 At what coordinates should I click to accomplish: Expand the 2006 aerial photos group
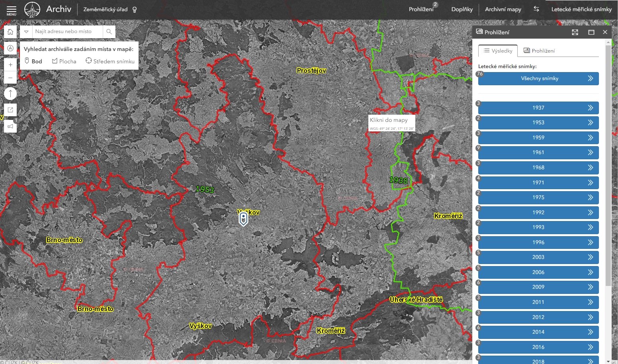[x=538, y=272]
